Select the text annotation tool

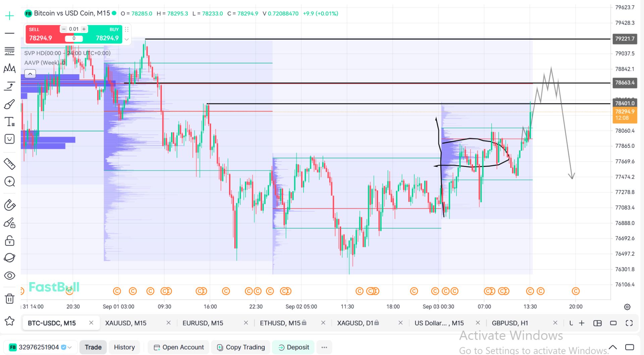click(9, 122)
